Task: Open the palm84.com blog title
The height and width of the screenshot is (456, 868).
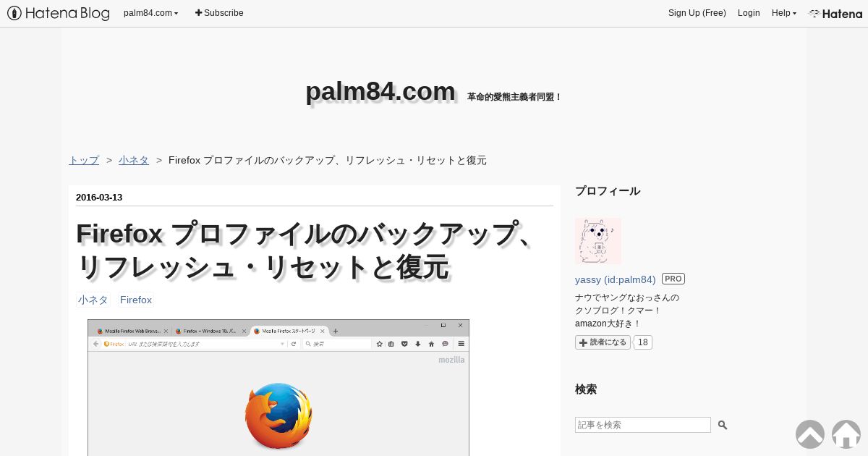Action: (380, 91)
